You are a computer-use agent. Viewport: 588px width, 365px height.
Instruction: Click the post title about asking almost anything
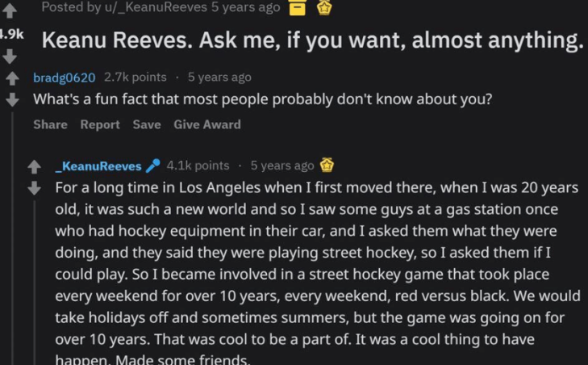pyautogui.click(x=312, y=42)
